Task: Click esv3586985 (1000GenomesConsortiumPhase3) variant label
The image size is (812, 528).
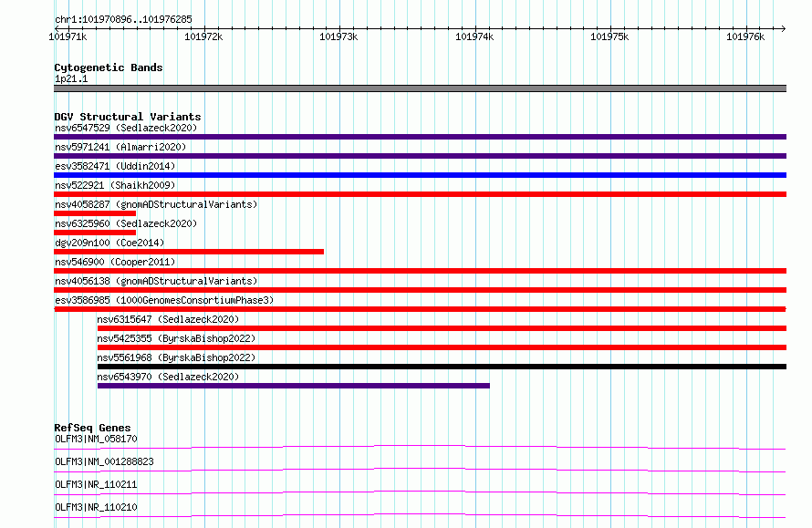Action: pyautogui.click(x=164, y=300)
